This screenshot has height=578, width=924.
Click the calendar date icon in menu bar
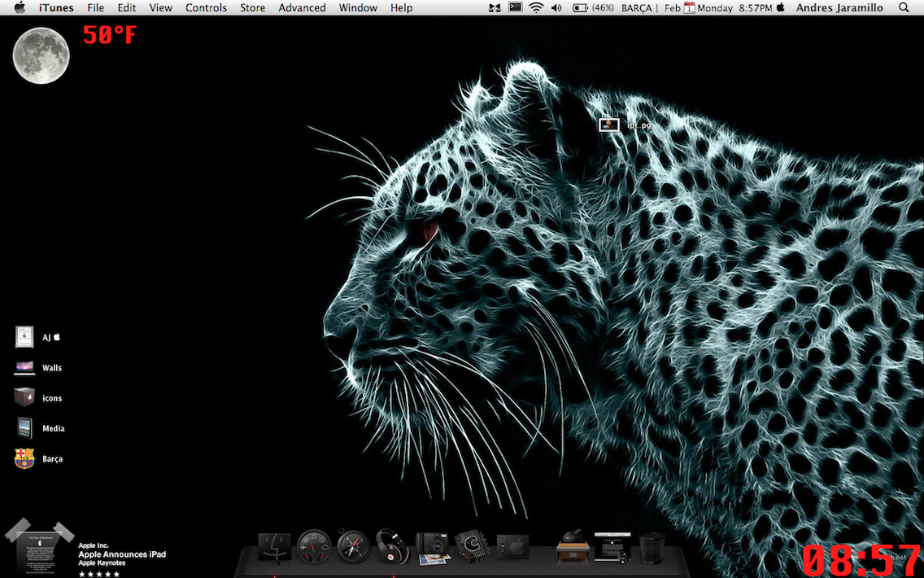(689, 7)
